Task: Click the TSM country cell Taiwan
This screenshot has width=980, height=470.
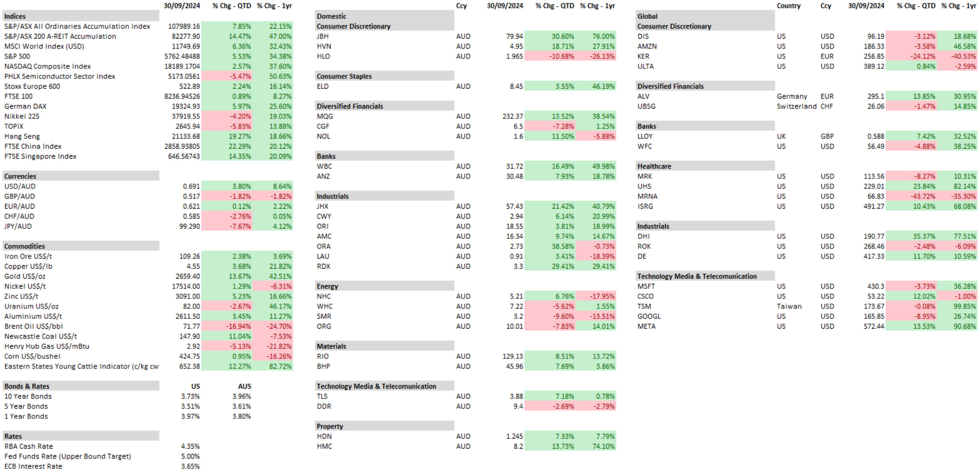Action: coord(789,306)
